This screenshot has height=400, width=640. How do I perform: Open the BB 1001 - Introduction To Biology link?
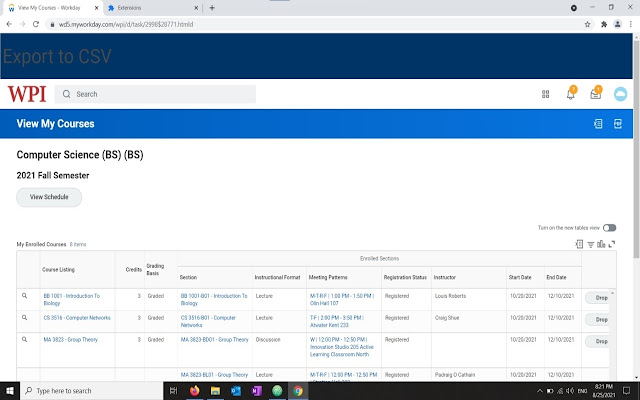pos(71,300)
